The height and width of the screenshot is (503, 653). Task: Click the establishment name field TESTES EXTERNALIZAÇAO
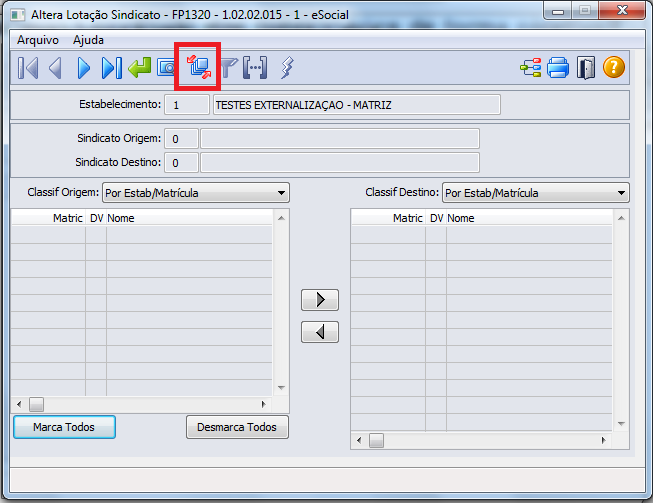click(x=356, y=105)
